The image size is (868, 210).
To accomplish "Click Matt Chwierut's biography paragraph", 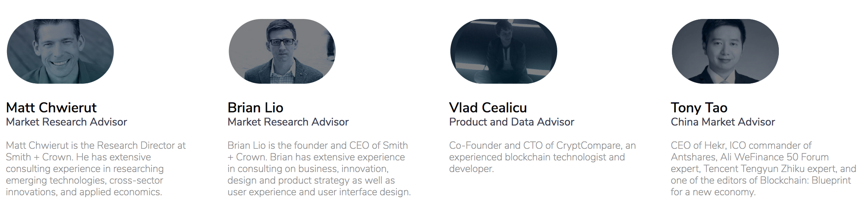I will pyautogui.click(x=96, y=169).
